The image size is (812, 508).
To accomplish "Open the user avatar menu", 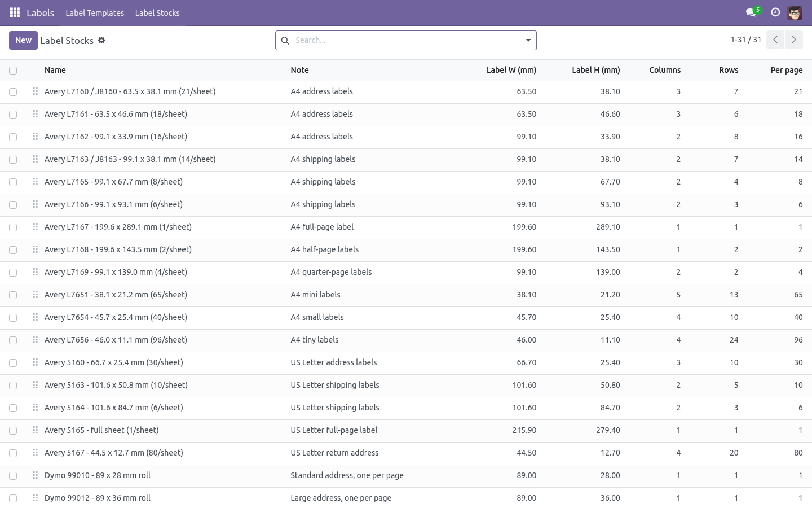I will (795, 12).
